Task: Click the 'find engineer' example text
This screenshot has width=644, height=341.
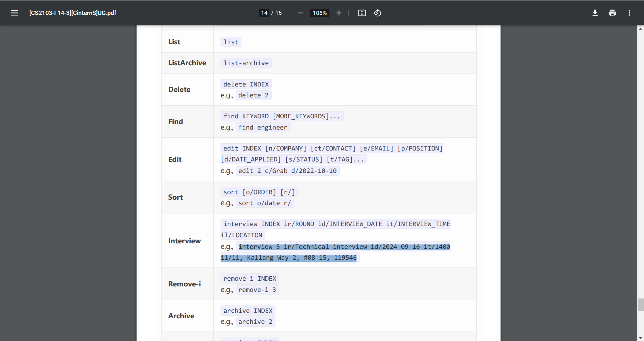Action: click(x=262, y=127)
